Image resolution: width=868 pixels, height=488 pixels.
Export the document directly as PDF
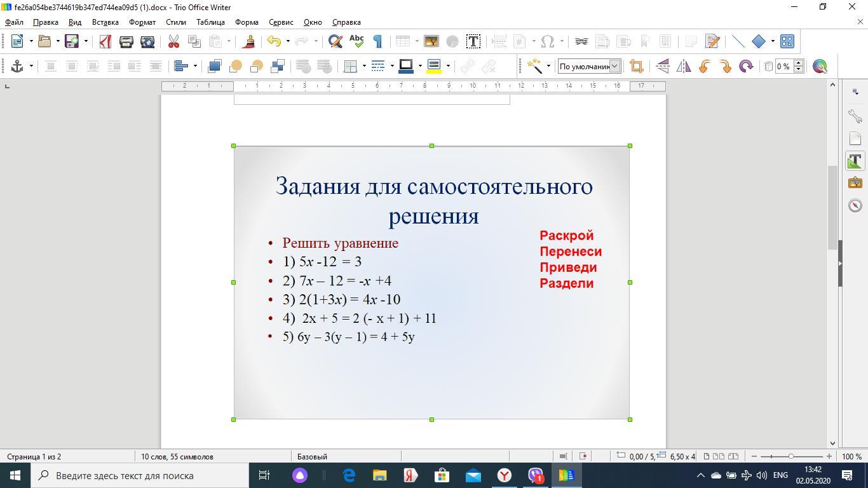click(105, 41)
